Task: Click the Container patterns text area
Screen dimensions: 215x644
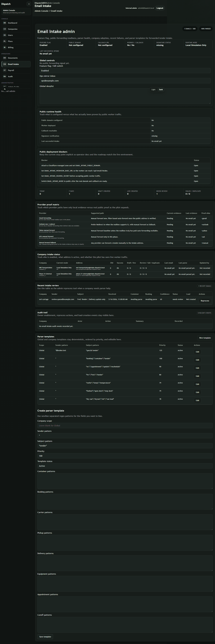Action: [x=125, y=481]
